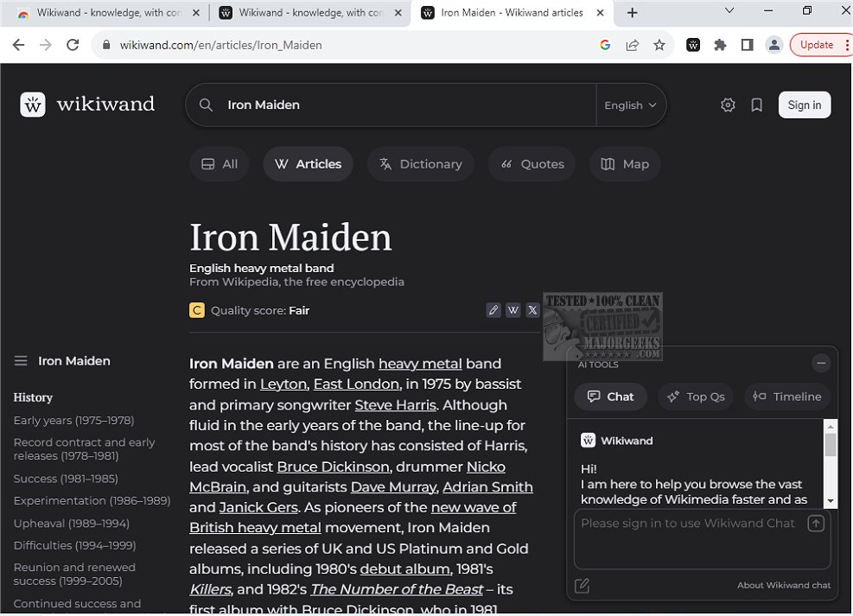Click the share page icon in address bar
This screenshot has width=853, height=616.
(632, 45)
